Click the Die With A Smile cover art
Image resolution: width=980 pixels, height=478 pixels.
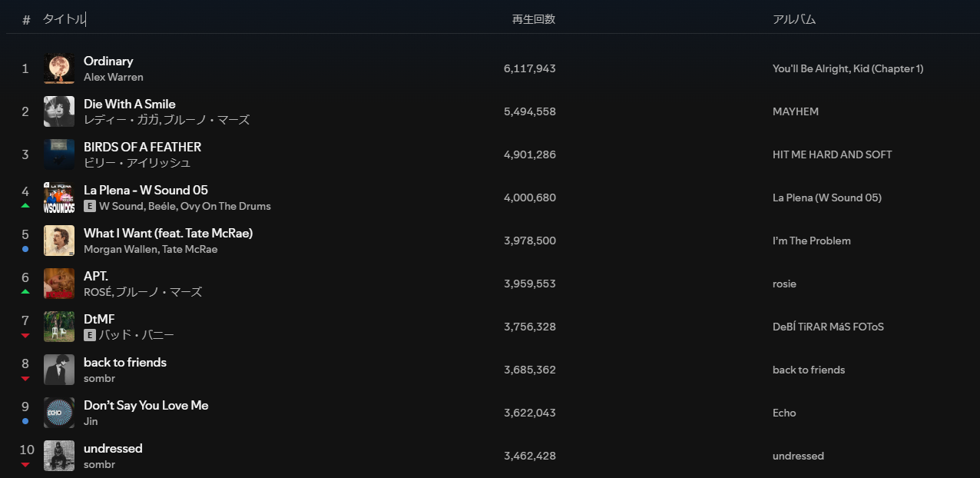[59, 111]
